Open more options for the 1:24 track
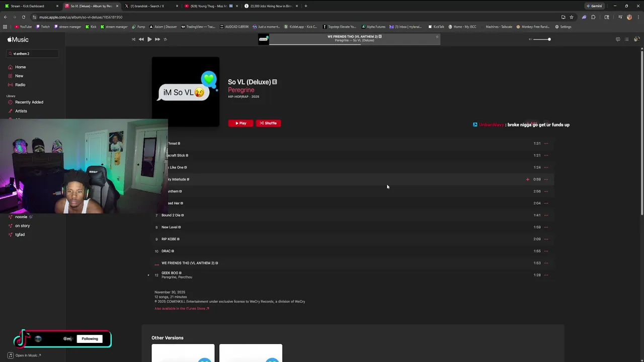The height and width of the screenshot is (362, 644). tap(546, 167)
